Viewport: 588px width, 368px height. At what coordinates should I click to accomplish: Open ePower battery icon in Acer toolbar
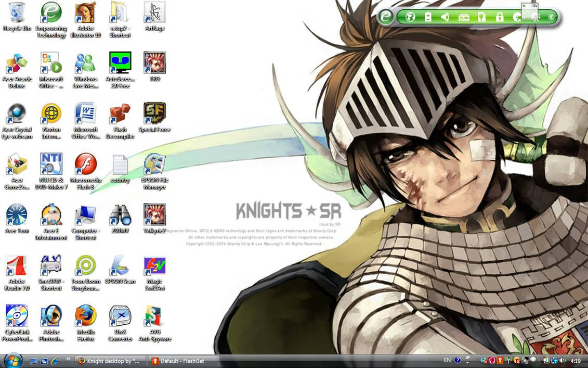pyautogui.click(x=428, y=17)
